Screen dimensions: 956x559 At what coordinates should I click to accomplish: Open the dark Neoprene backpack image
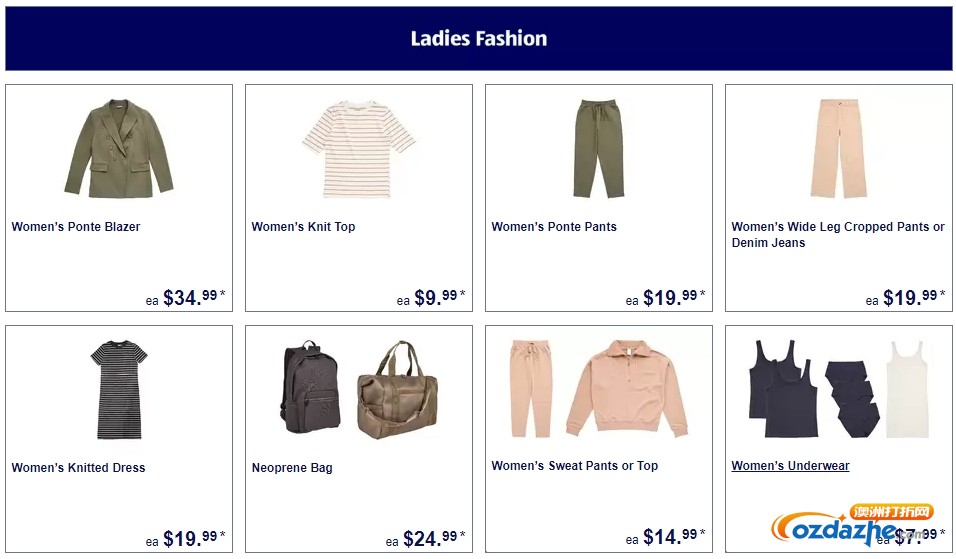click(x=310, y=387)
